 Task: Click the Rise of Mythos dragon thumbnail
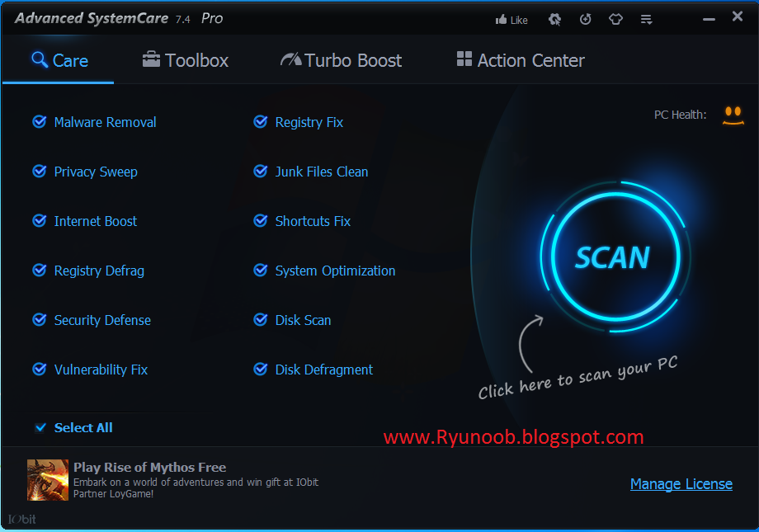tap(48, 480)
